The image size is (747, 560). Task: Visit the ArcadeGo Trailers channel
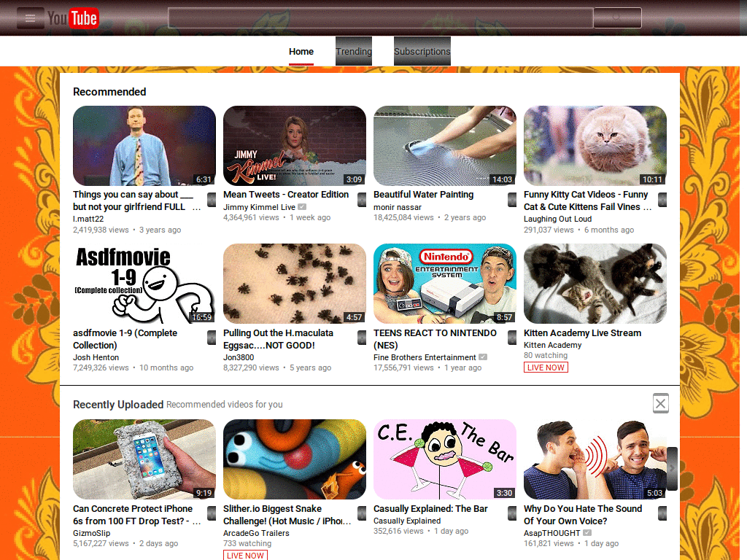(x=256, y=533)
